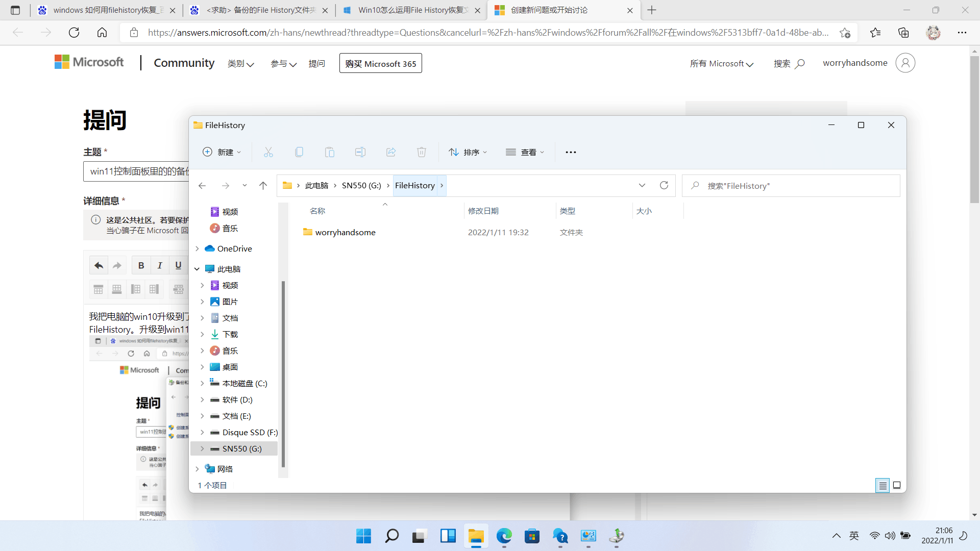This screenshot has width=980, height=551.
Task: Open Microsoft Store from the taskbar
Action: [x=532, y=536]
